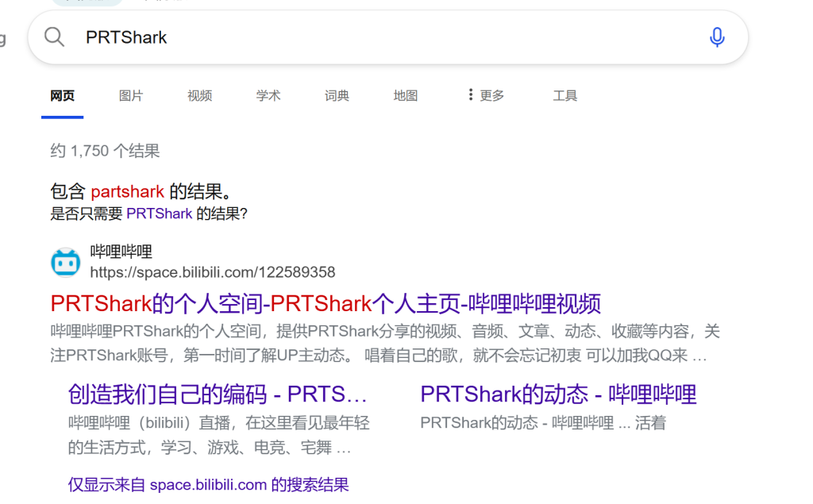This screenshot has height=504, width=813.
Task: Open PRTShark的动态 sub-result link
Action: [558, 394]
